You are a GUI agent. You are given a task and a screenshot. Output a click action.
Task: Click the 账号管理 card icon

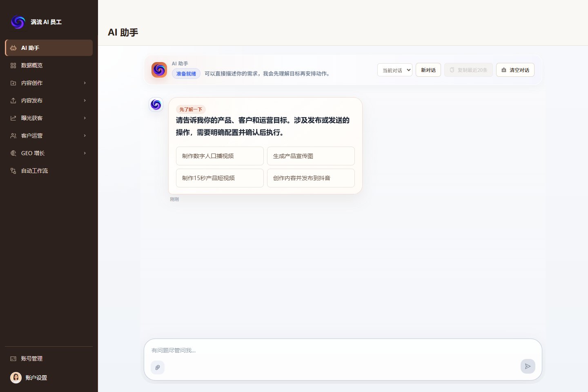(13, 359)
